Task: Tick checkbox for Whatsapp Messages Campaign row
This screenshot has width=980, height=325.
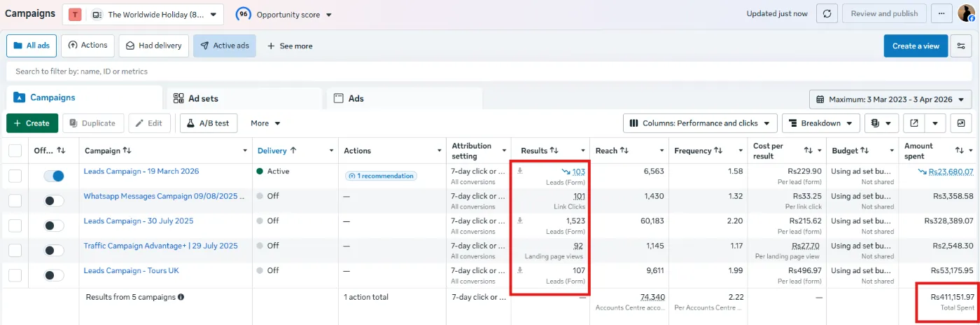Action: [x=15, y=200]
